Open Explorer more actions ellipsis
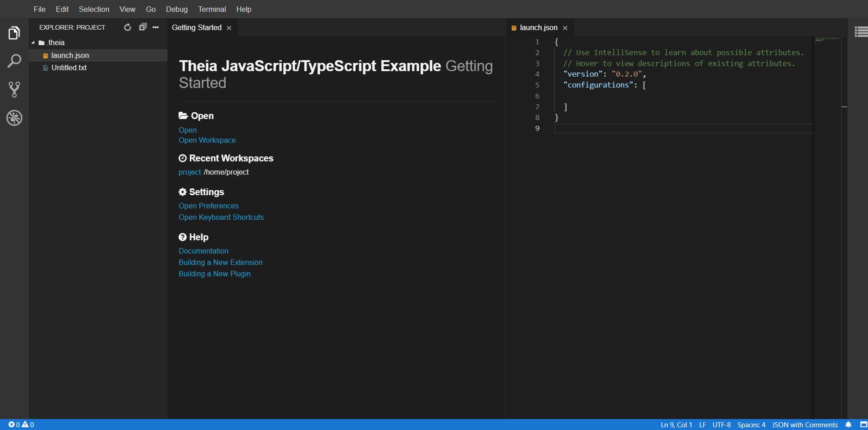 pyautogui.click(x=156, y=27)
